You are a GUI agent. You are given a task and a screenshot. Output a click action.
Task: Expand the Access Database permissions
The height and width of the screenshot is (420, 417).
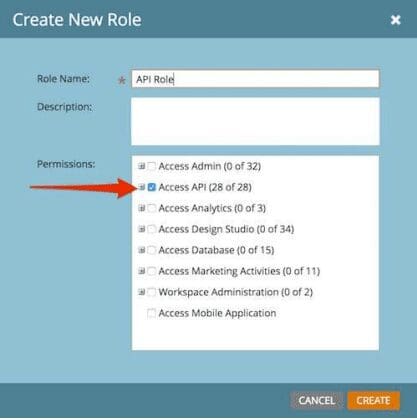142,250
